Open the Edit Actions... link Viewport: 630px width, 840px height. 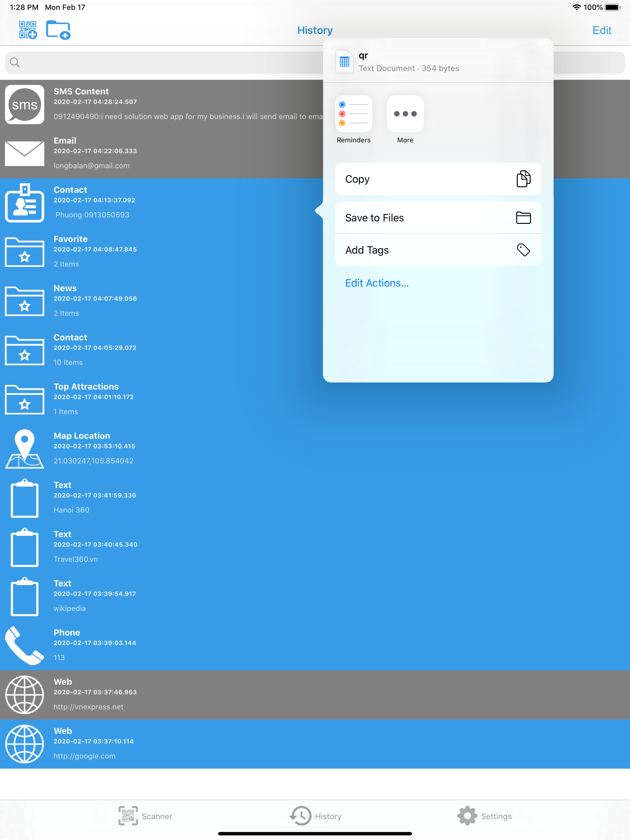[377, 283]
